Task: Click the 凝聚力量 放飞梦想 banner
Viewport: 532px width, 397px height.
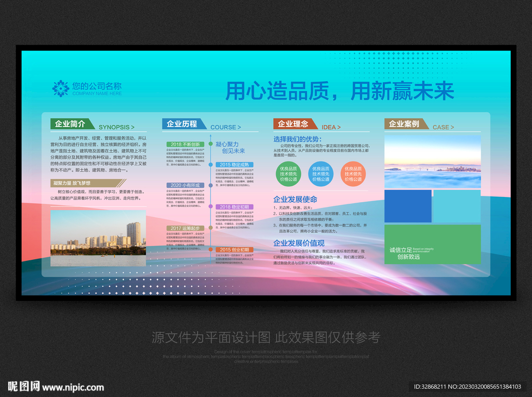Action: coord(88,183)
